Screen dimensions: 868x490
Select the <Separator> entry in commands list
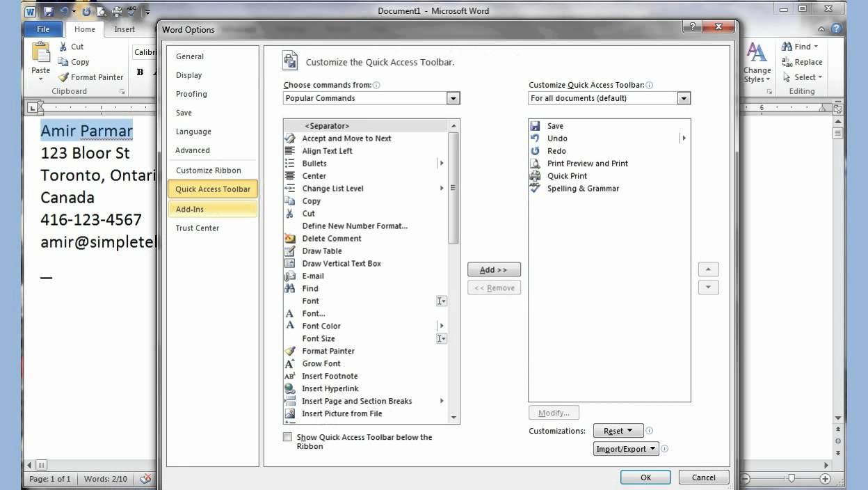366,126
